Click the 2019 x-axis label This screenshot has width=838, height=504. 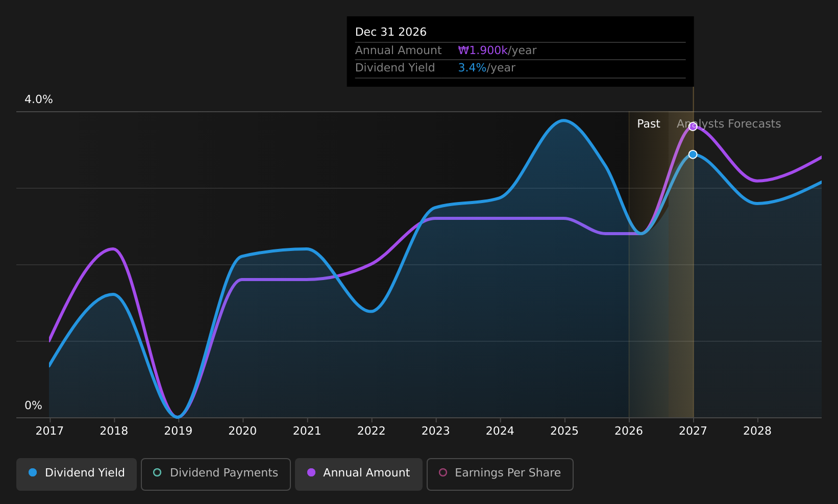click(x=178, y=431)
